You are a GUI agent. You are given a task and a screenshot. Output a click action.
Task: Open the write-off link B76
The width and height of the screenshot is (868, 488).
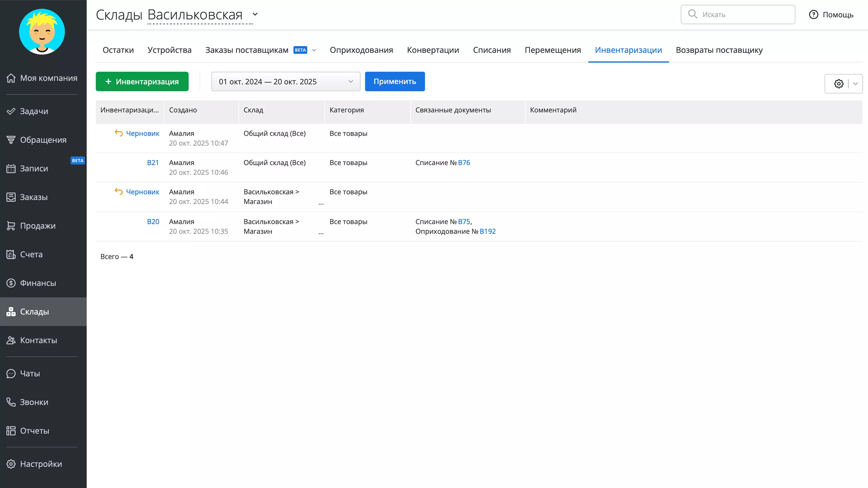click(x=464, y=163)
